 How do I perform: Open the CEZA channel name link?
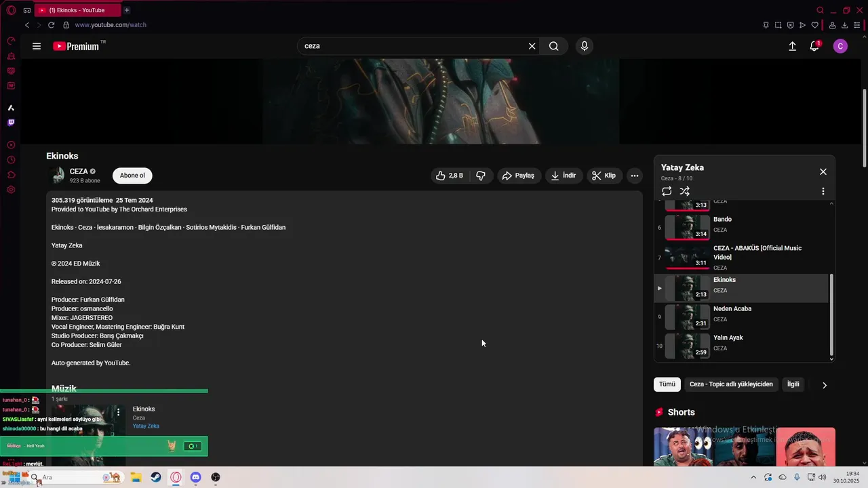point(79,171)
